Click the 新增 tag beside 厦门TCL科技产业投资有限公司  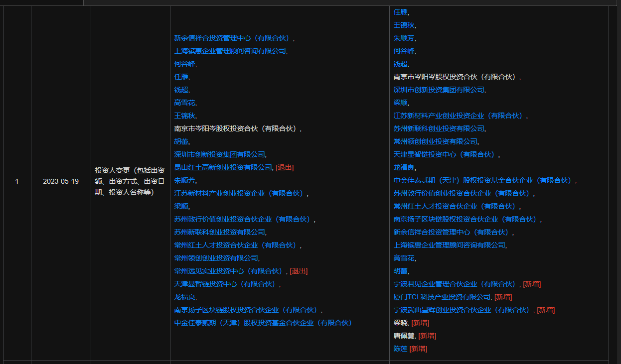tap(503, 297)
